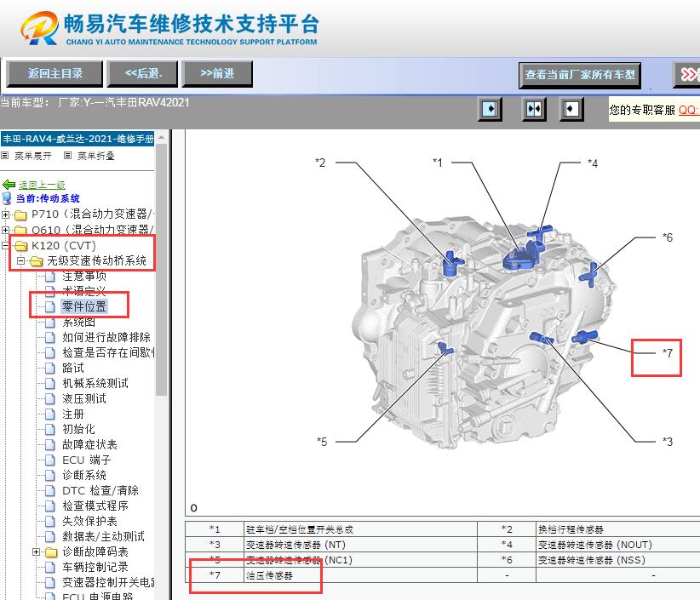This screenshot has height=600, width=700.
Task: Open the 数据表/主动测试 page
Action: coord(103,537)
